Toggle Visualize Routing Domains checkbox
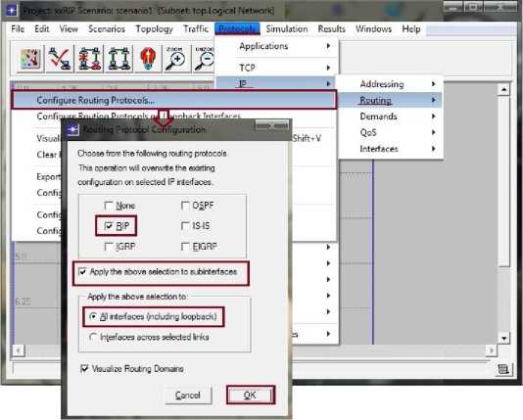The image size is (523, 420). click(x=84, y=369)
